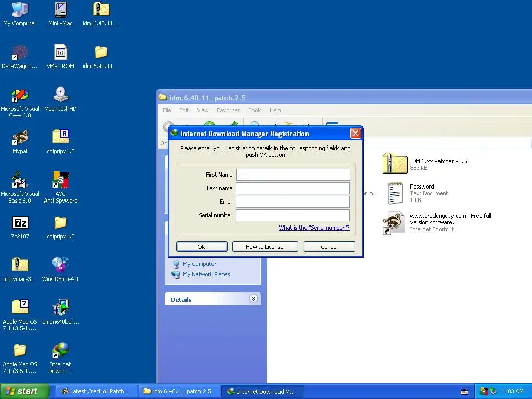Viewport: 532px width, 399px height.
Task: Go to My Network Places in sidebar
Action: click(201, 274)
